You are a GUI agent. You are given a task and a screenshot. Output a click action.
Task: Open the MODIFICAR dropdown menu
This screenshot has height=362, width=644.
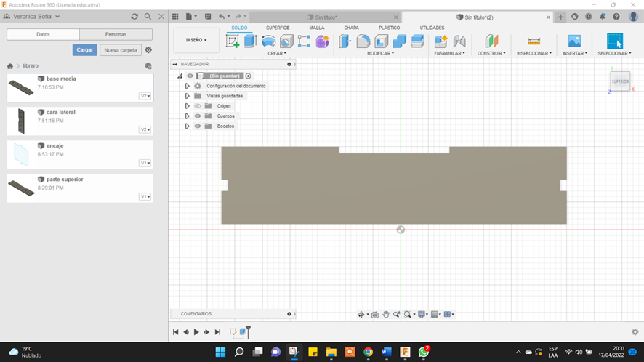[380, 53]
